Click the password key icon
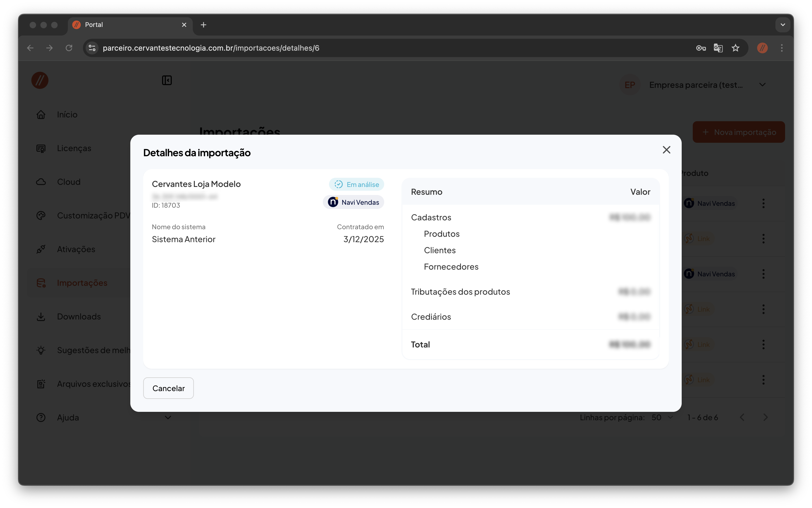The width and height of the screenshot is (812, 508). (701, 48)
